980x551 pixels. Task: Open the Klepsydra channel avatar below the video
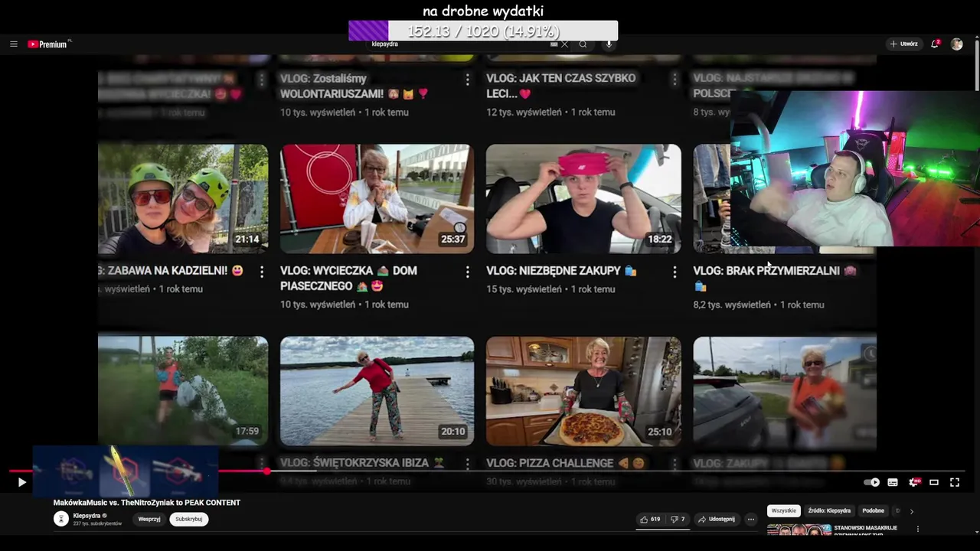tap(61, 519)
